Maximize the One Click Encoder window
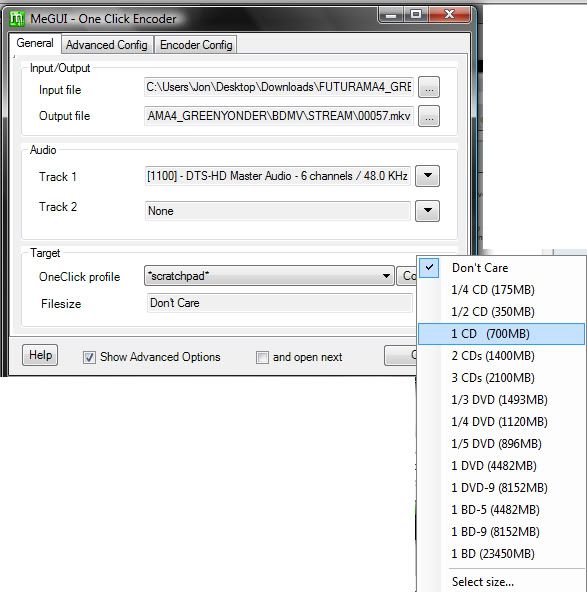Screen dimensions: 587x592 coord(416,14)
